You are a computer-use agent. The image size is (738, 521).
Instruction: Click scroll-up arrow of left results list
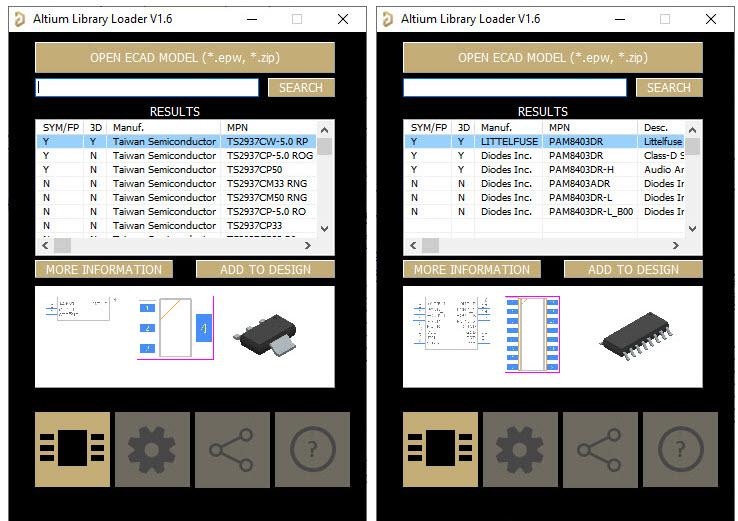click(324, 130)
